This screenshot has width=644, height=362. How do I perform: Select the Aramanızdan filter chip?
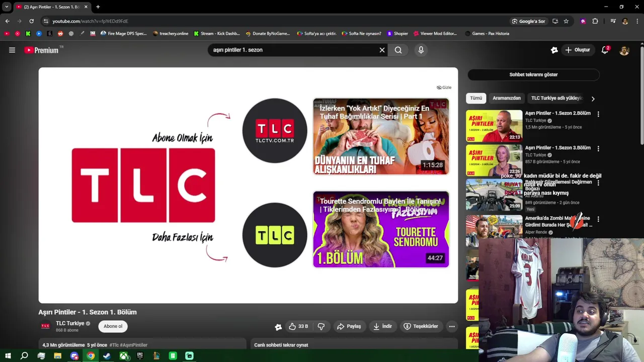click(x=507, y=98)
